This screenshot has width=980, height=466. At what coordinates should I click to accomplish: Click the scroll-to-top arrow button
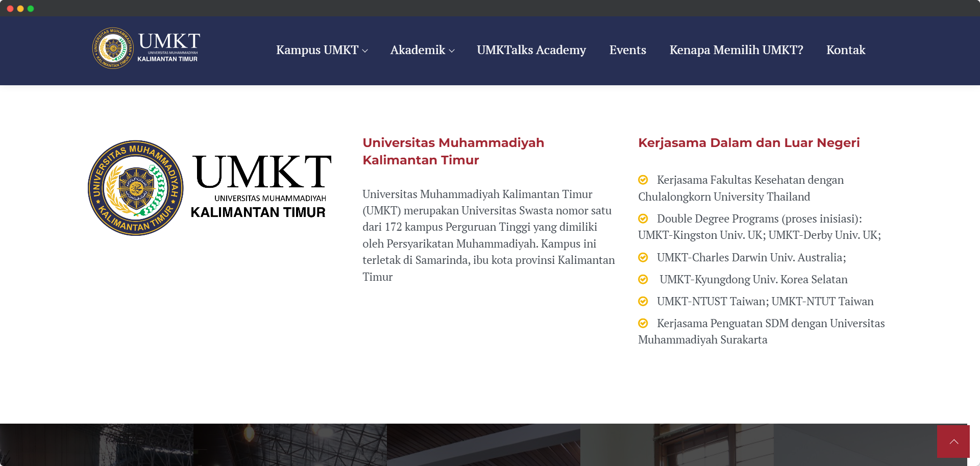coord(953,442)
